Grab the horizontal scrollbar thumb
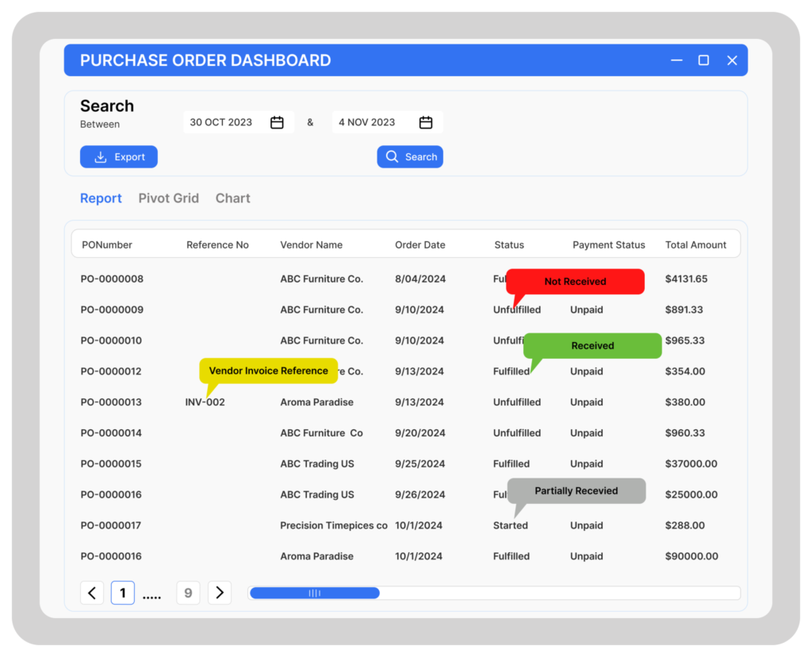The image size is (812, 657). tap(315, 593)
